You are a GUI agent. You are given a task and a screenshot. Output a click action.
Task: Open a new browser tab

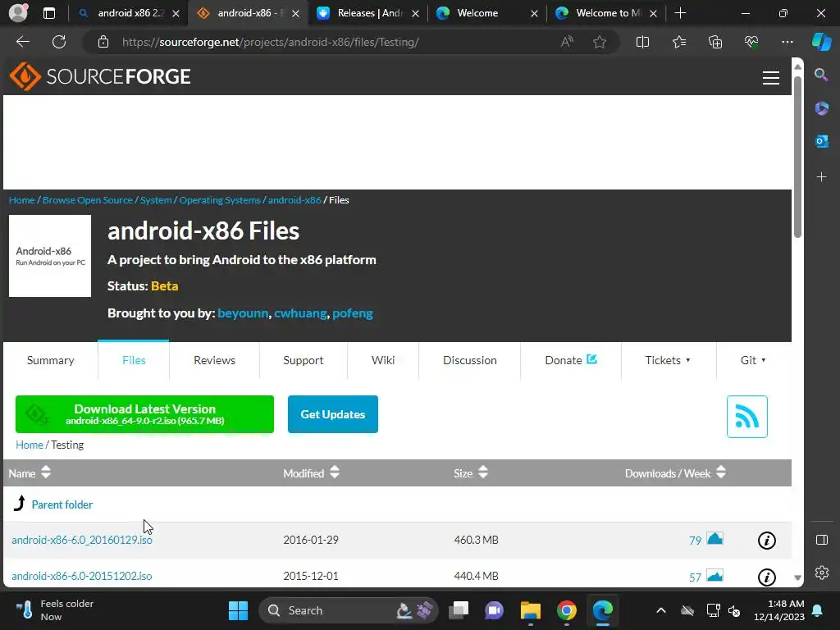[680, 13]
